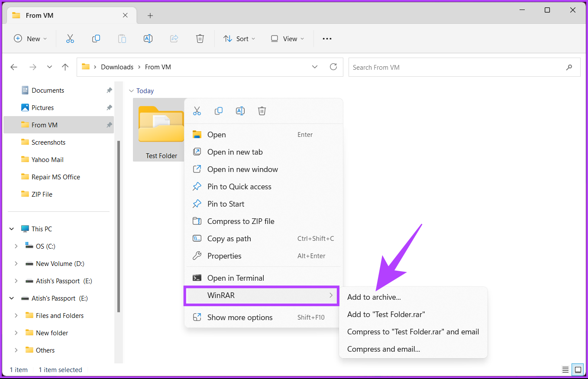Switch to details view icon in status bar
Screen dimensions: 588x379
(565, 370)
